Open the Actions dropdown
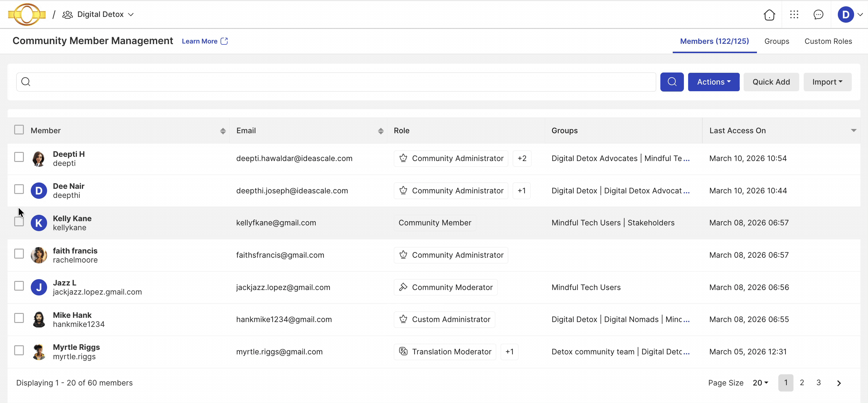 (x=713, y=82)
